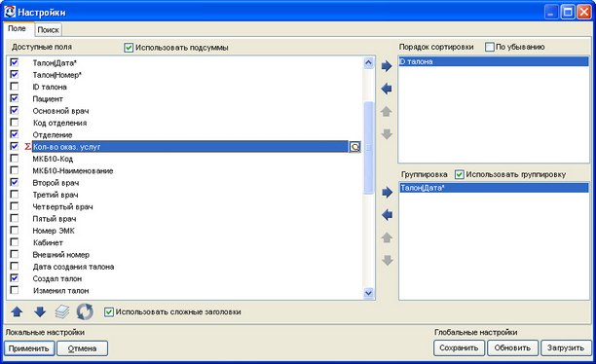Remove field from grouping arrow
Screen dimensions: 596x364
click(387, 215)
